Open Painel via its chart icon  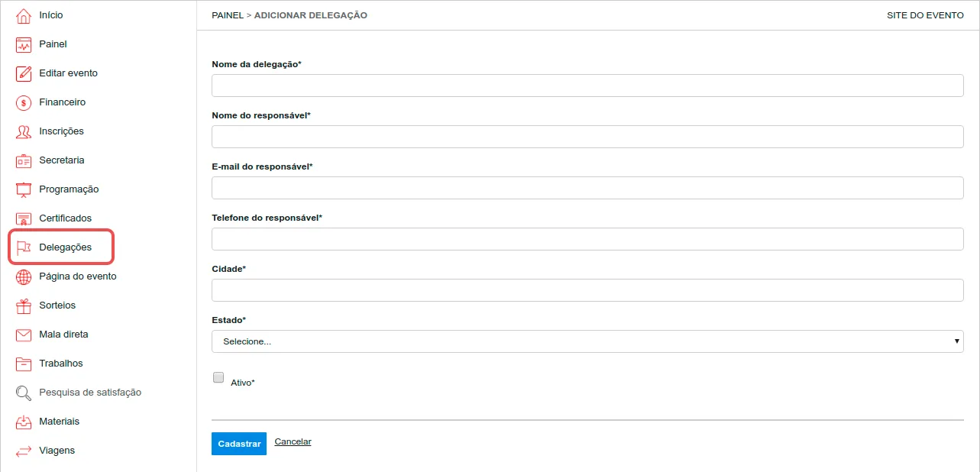pyautogui.click(x=24, y=44)
